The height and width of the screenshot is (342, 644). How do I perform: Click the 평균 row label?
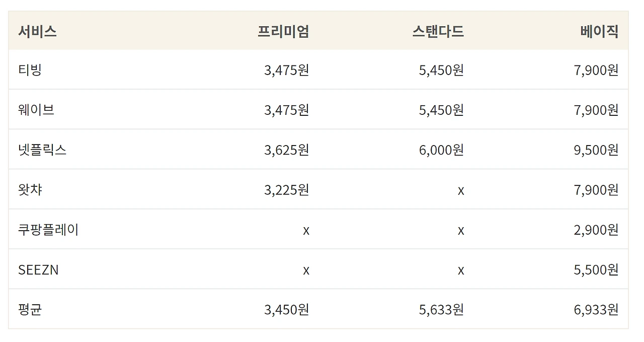tap(30, 309)
